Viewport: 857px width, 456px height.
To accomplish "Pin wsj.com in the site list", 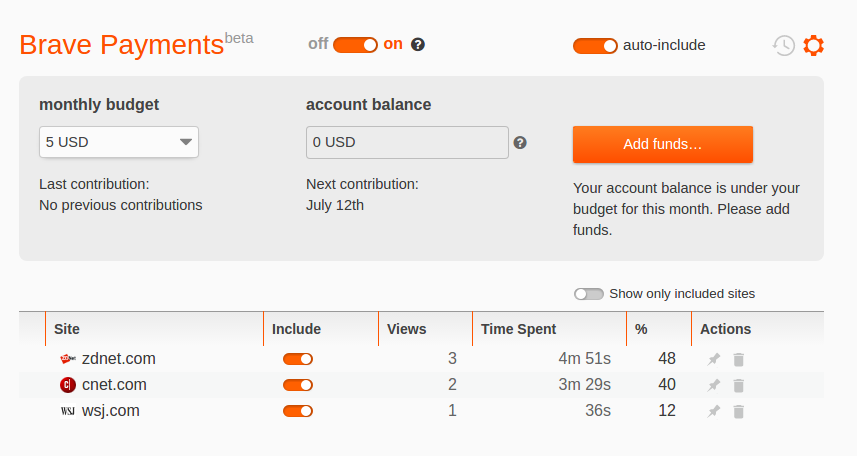I will 714,411.
